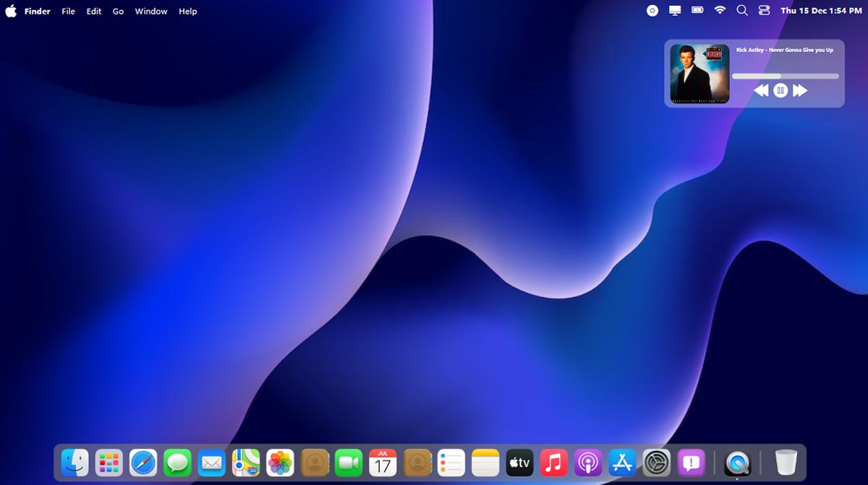Pause the Rick Astley song
This screenshot has height=485, width=868.
click(x=780, y=90)
